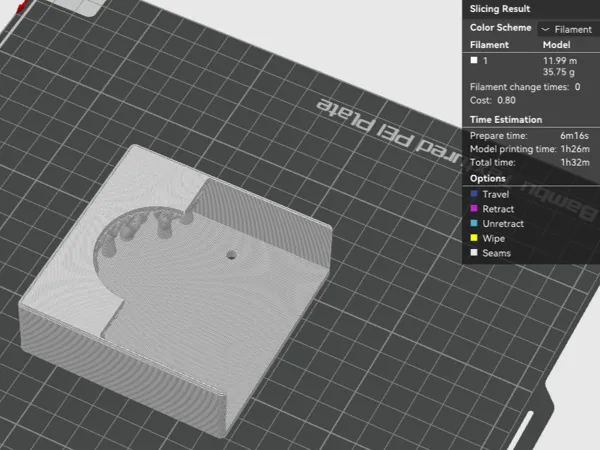Image resolution: width=600 pixels, height=450 pixels.
Task: Click the Model printing time 1h26m row
Action: point(530,149)
